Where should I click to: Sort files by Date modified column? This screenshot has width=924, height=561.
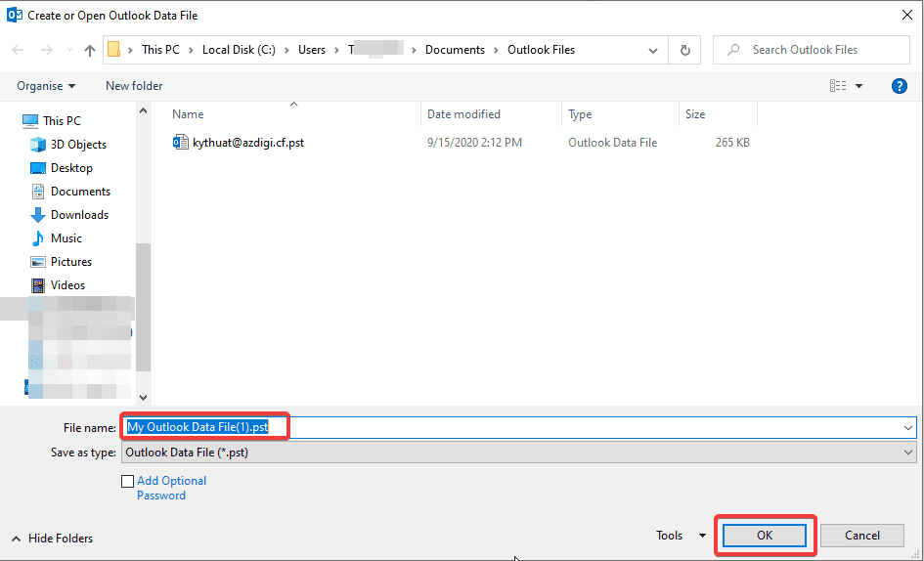point(463,114)
